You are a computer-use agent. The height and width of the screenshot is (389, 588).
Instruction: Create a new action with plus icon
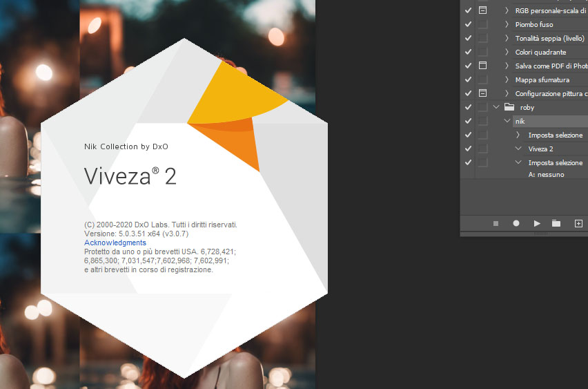click(x=578, y=223)
